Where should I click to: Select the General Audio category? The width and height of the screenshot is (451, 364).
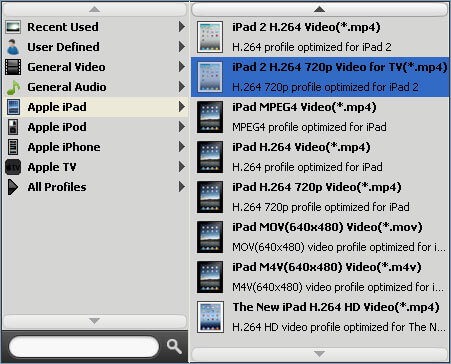(x=95, y=87)
